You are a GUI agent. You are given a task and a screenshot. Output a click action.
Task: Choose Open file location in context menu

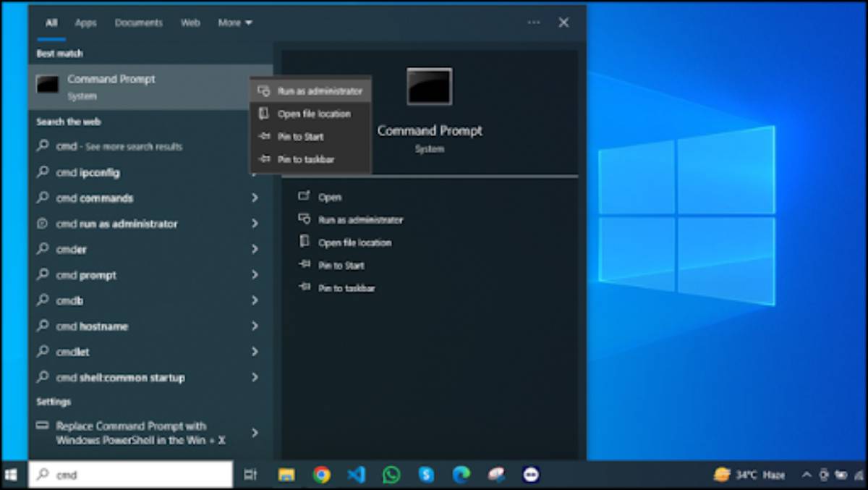click(310, 114)
